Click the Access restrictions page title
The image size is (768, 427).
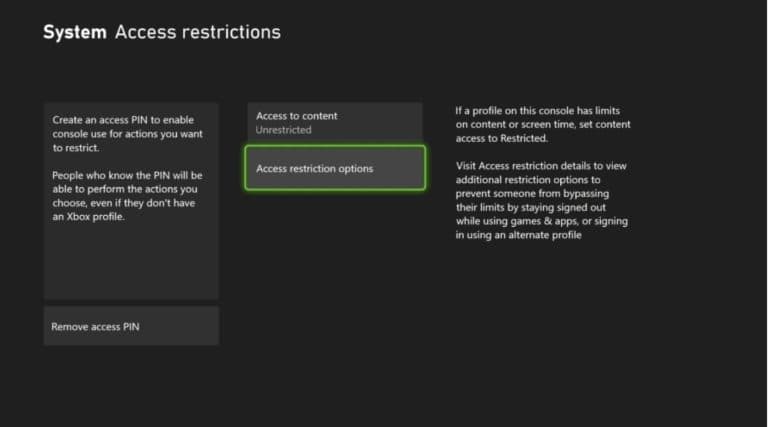click(x=197, y=32)
